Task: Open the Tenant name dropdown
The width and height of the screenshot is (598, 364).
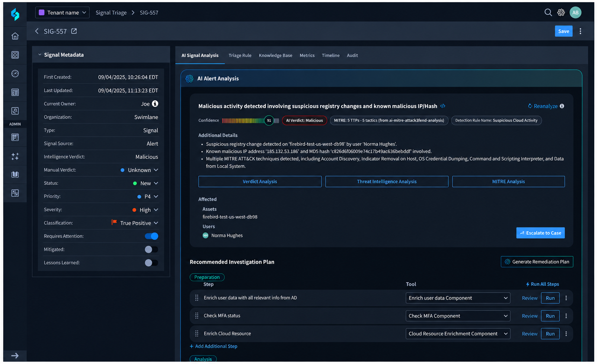Action: pyautogui.click(x=62, y=12)
